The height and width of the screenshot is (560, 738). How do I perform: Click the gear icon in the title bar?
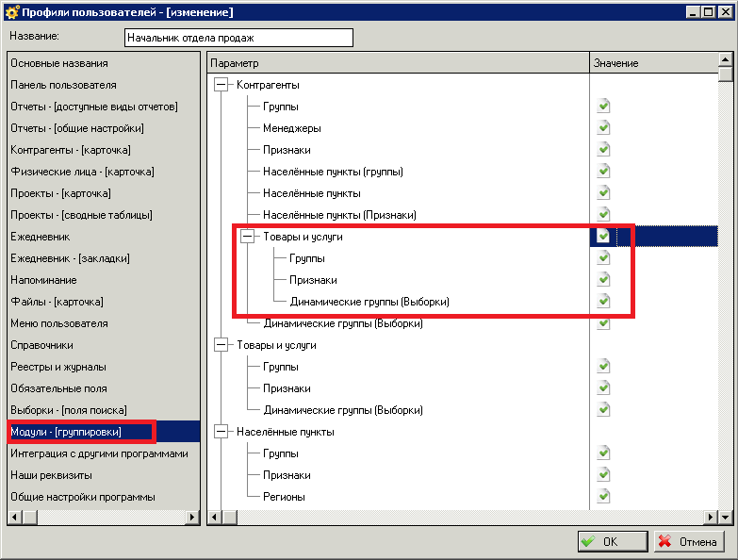point(11,12)
